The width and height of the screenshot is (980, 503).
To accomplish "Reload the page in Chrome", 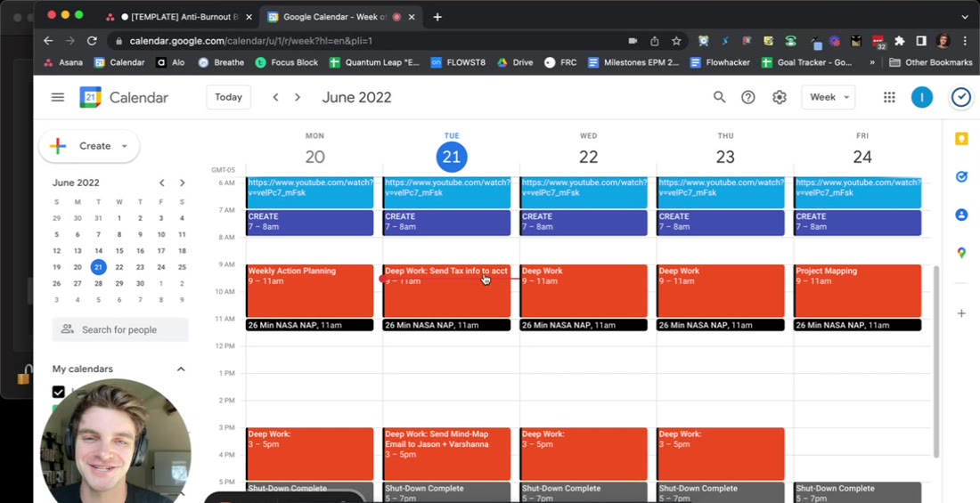I will point(92,41).
